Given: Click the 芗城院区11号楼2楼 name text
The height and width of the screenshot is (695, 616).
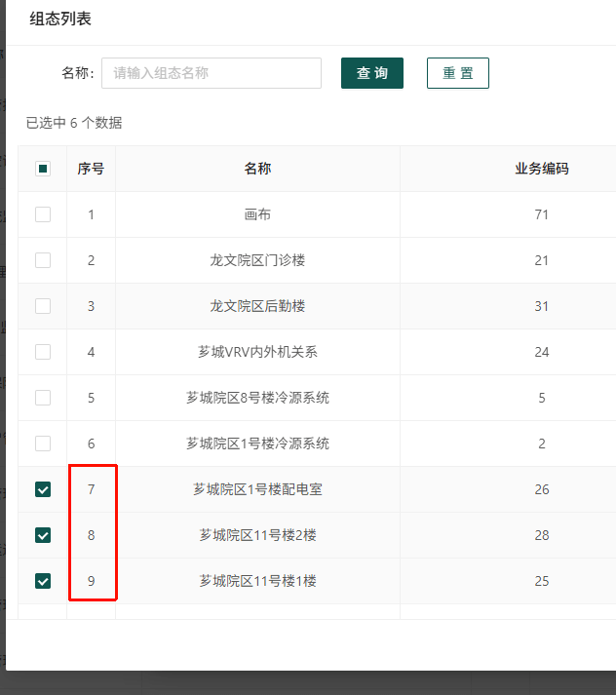Looking at the screenshot, I should [257, 535].
